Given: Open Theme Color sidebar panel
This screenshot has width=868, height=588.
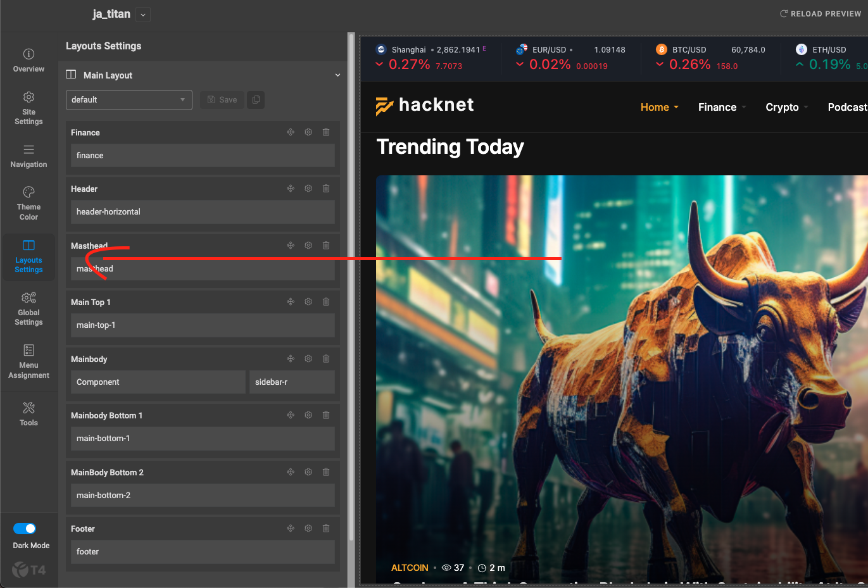Looking at the screenshot, I should click(x=28, y=203).
